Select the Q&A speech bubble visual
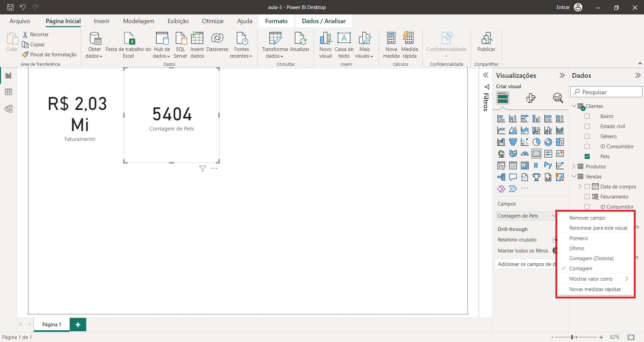Image resolution: width=644 pixels, height=342 pixels. (x=513, y=177)
